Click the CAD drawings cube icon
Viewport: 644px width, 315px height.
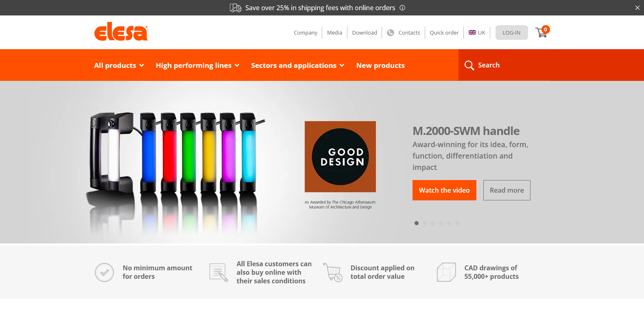[x=446, y=272]
